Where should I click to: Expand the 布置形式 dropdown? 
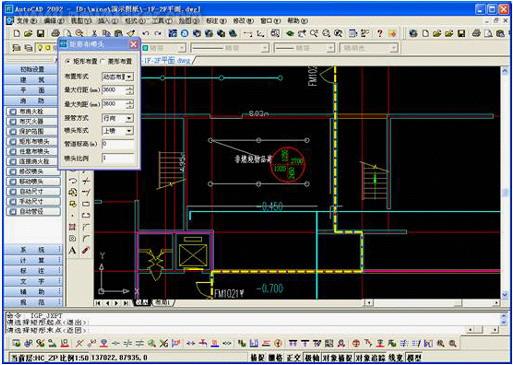pos(117,77)
